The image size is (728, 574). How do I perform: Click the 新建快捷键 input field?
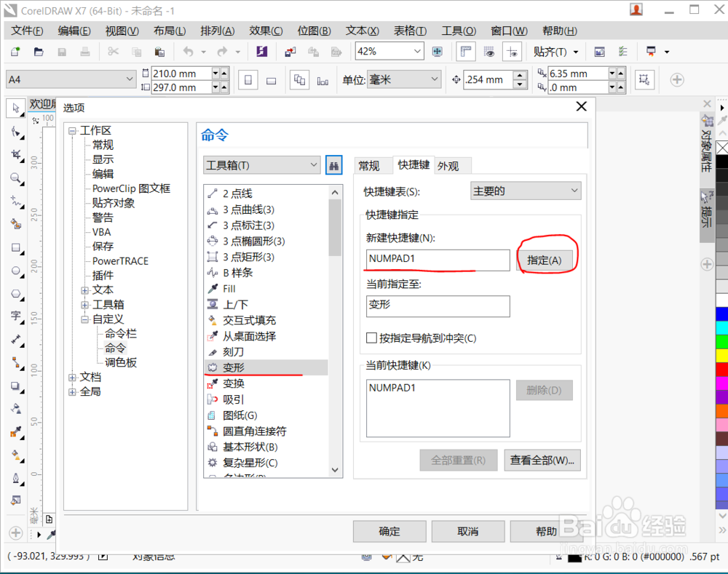438,260
